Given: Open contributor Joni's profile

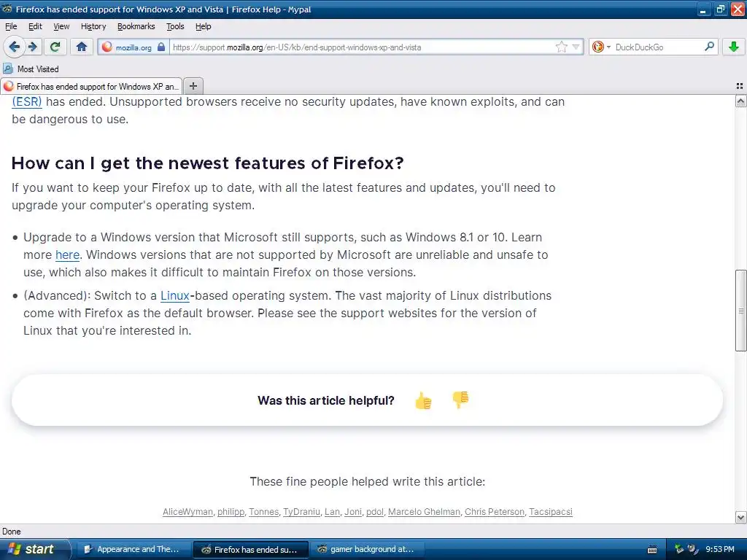Looking at the screenshot, I should [353, 512].
